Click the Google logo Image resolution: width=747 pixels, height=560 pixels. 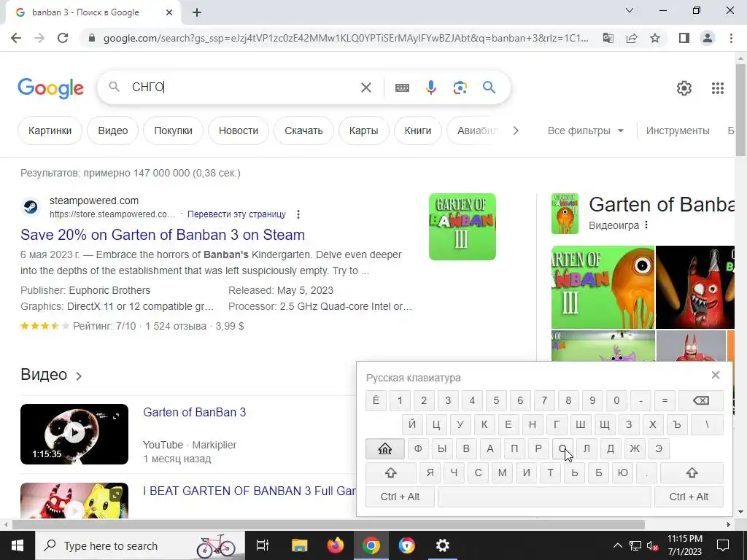pyautogui.click(x=50, y=88)
